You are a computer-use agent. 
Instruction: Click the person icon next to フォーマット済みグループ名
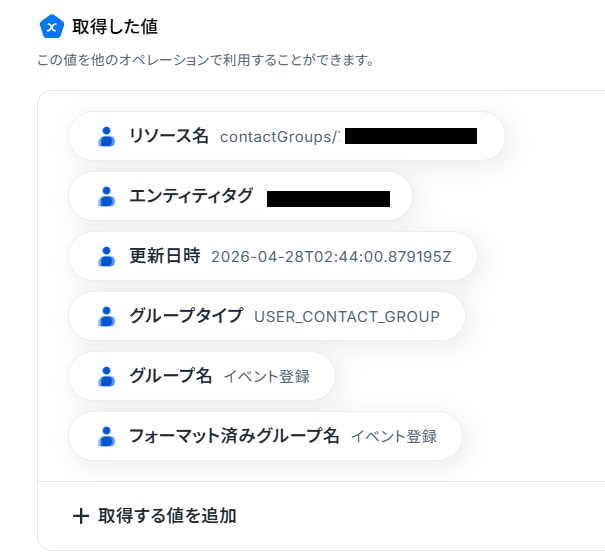pyautogui.click(x=106, y=436)
